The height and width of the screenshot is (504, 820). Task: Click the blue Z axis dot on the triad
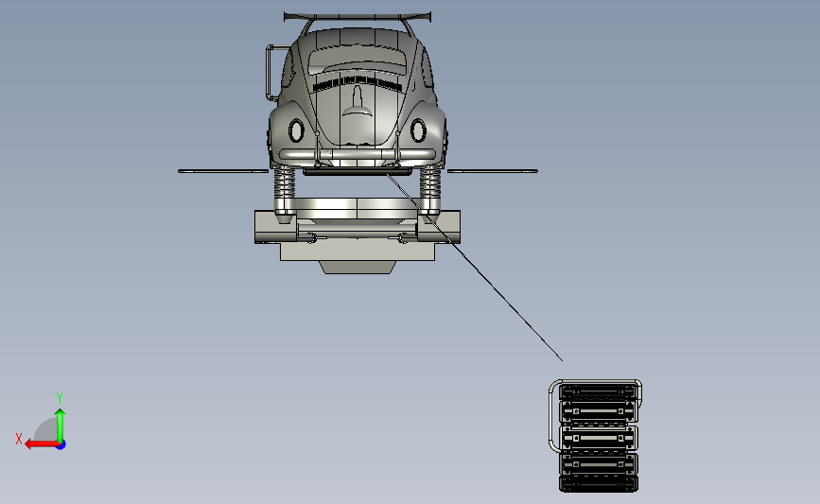(x=61, y=445)
